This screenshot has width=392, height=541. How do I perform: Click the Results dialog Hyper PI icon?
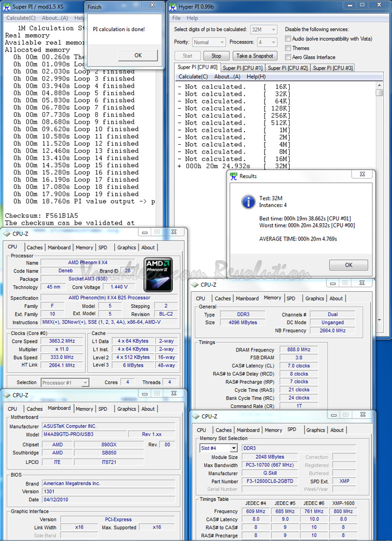click(234, 176)
